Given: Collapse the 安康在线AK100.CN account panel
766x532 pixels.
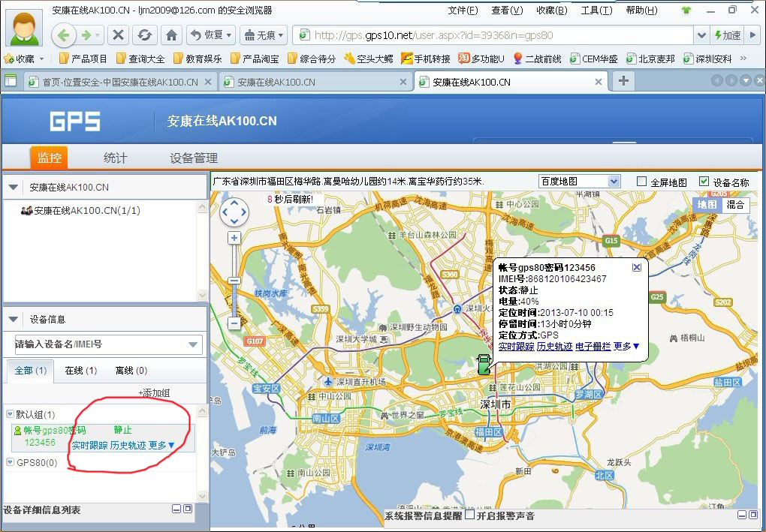Looking at the screenshot, I should pos(14,188).
